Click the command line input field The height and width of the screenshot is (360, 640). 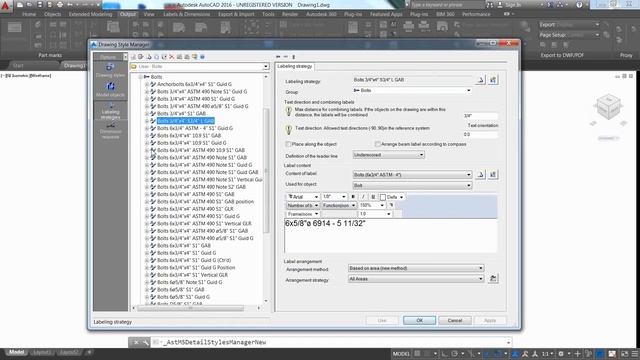pyautogui.click(x=332, y=342)
